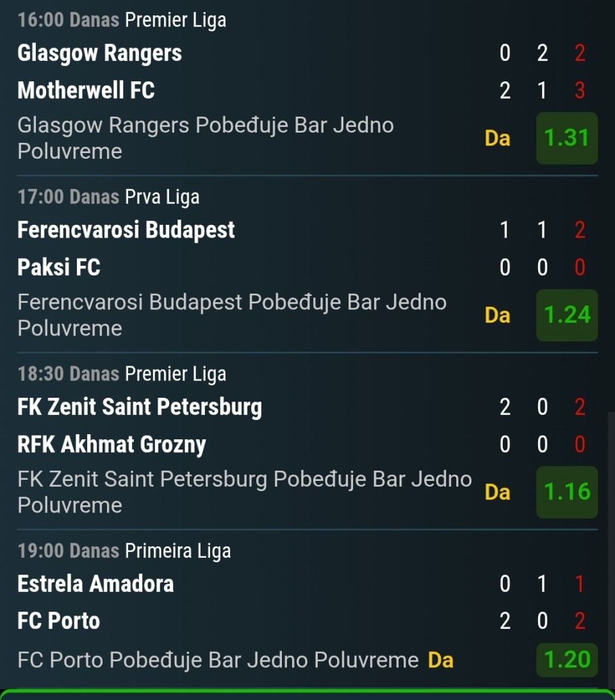The image size is (615, 700).
Task: Open the Motherwell FC team name
Action: [86, 90]
